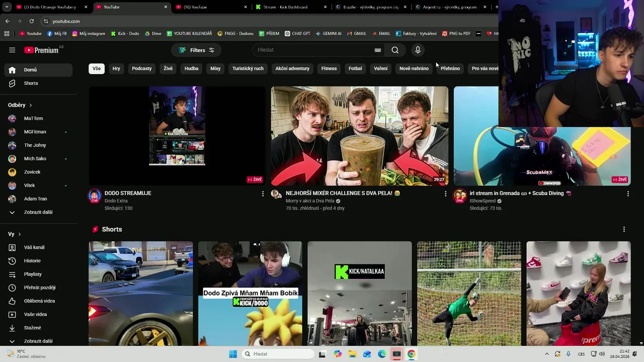Open Dodo Zpívá Mňam Mňam Bobík short
Screen dimensions: 644x362
pos(250,294)
